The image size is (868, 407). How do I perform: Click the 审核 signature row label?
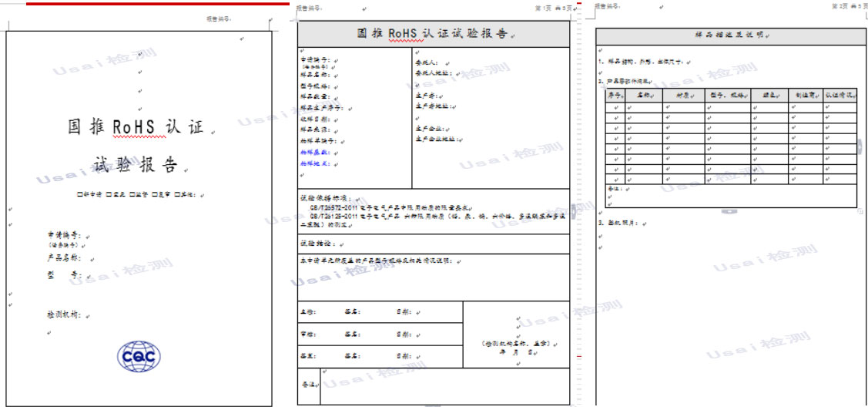(308, 335)
